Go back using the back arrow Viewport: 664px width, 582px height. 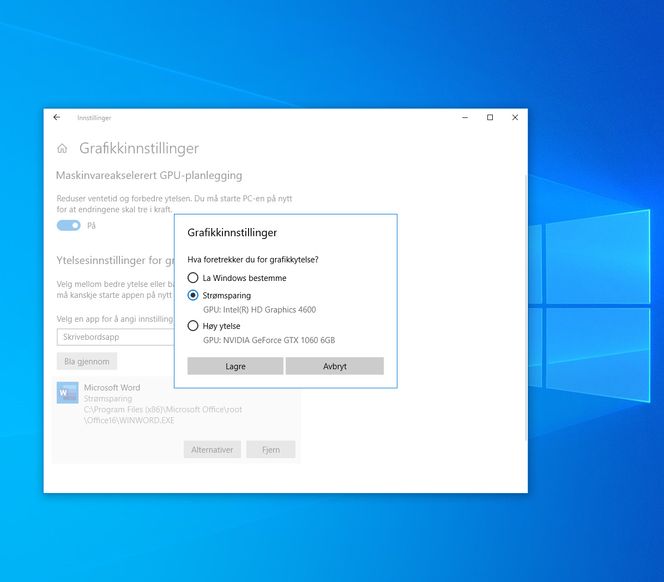tap(57, 117)
